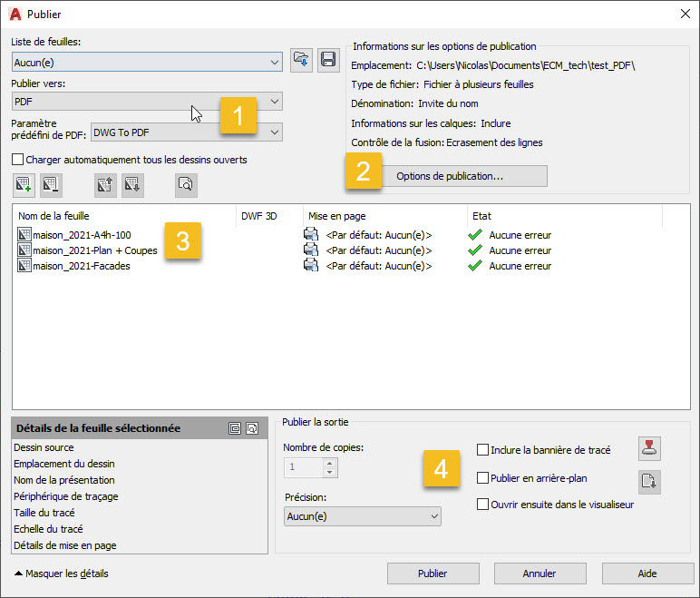Open the 'Liste de feuilles' dropdown
The height and width of the screenshot is (598, 700).
click(147, 62)
